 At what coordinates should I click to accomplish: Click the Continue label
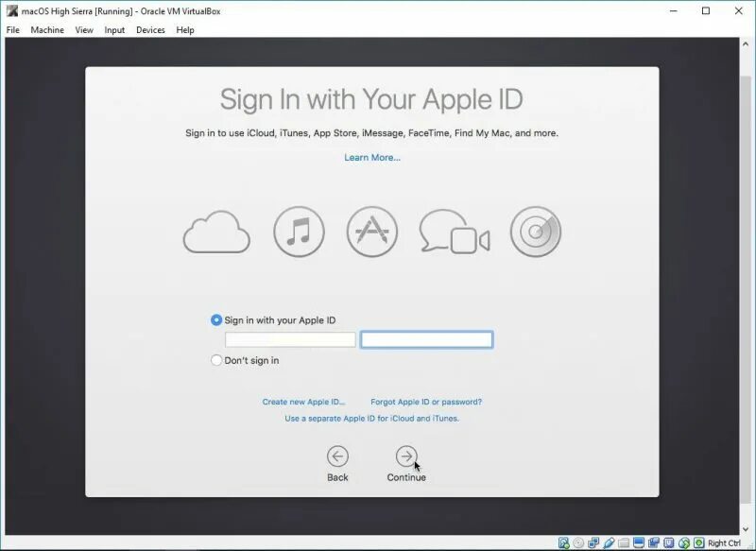[406, 477]
